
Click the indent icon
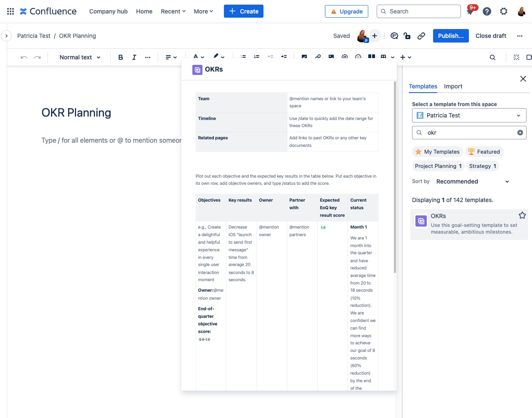284,57
